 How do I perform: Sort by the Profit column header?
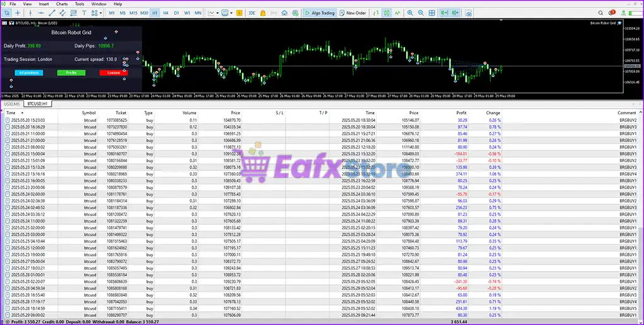pyautogui.click(x=461, y=113)
